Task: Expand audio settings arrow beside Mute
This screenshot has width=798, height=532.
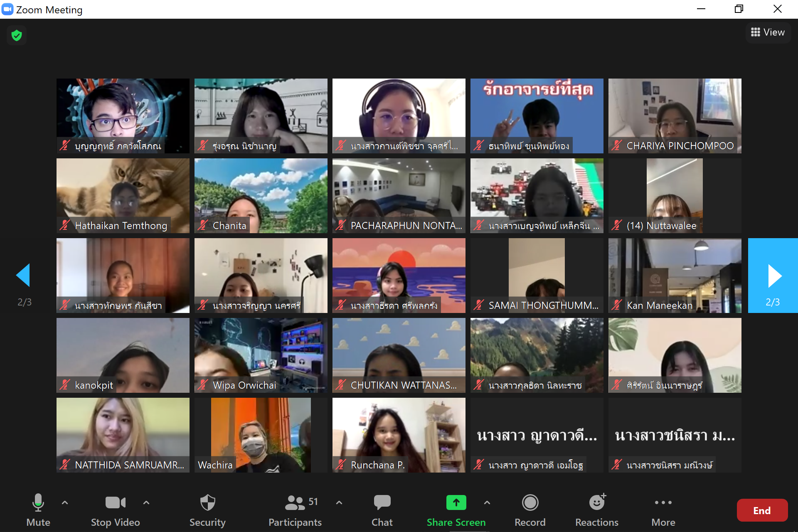Action: click(65, 502)
